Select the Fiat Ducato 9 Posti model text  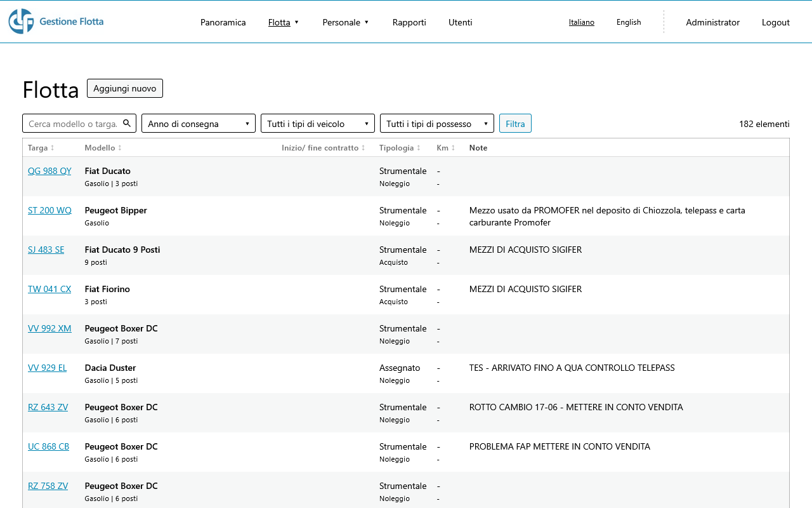(122, 250)
